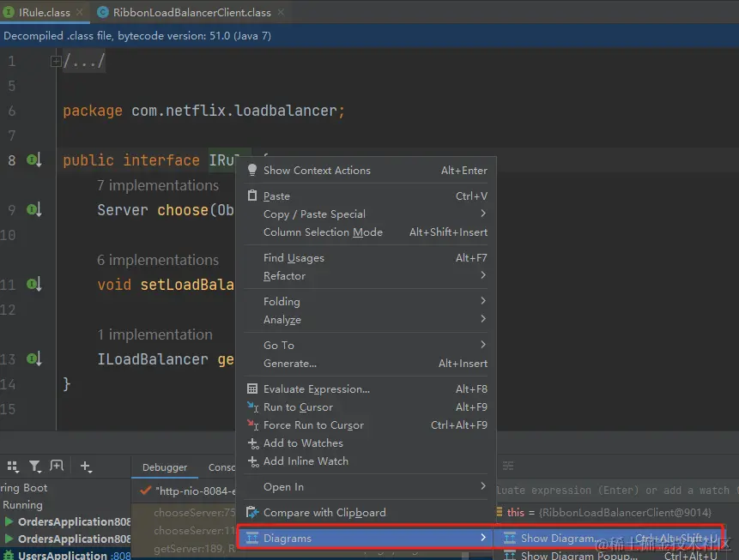Viewport: 739px width, 560px height.
Task: Click implementations gutter icon on line 8
Action: point(34,160)
